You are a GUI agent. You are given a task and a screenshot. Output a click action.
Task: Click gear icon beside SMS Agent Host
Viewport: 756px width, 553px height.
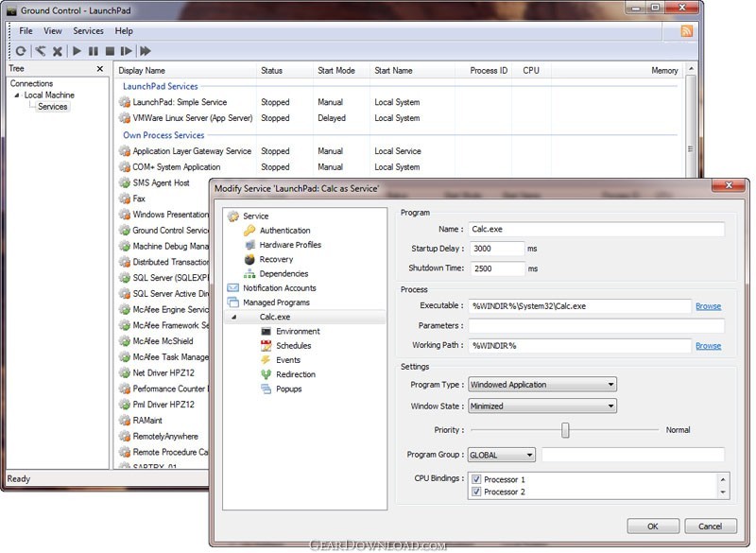click(x=125, y=182)
